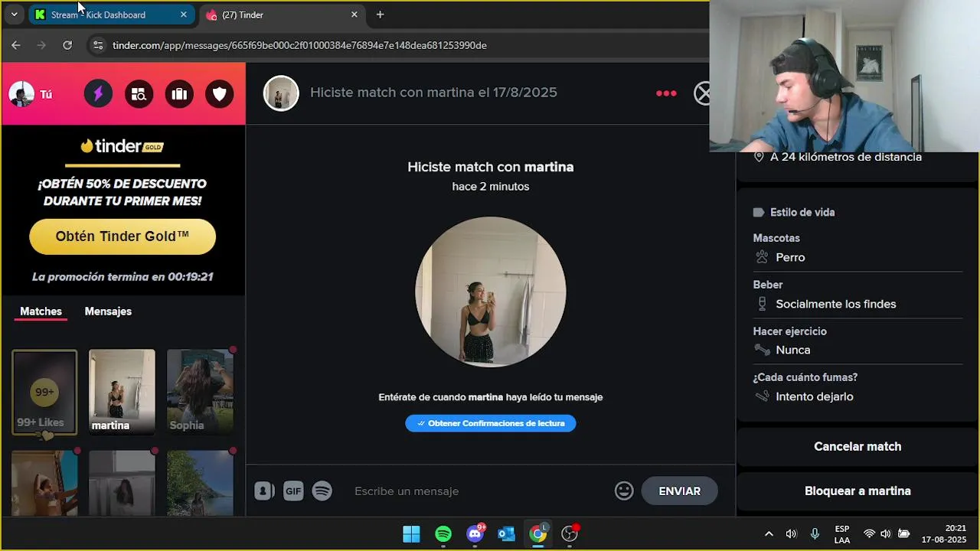Open Outlook from the taskbar
The height and width of the screenshot is (551, 980).
(506, 534)
